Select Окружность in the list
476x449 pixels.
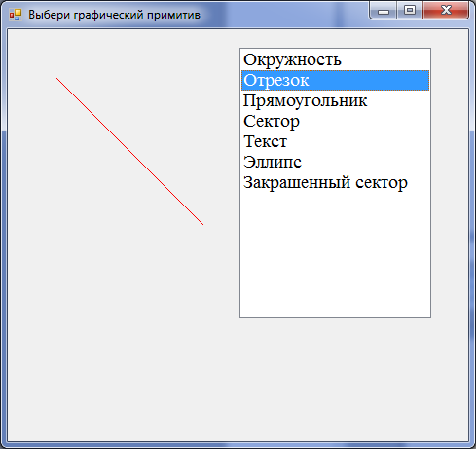pos(335,59)
